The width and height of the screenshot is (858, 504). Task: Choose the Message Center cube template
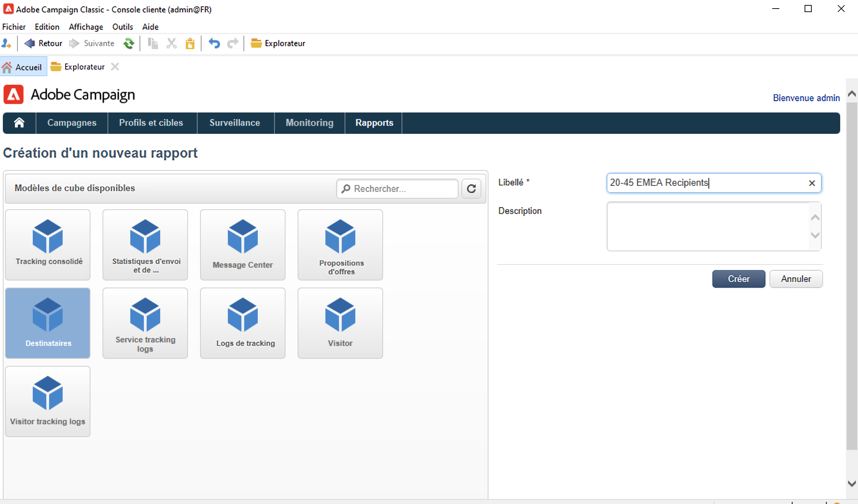[x=242, y=245]
